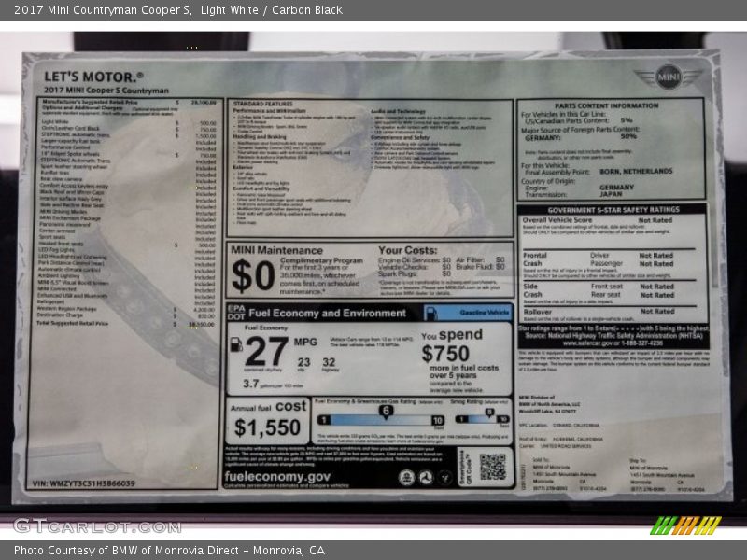Viewport: 747px width, 560px height.
Task: Click the LET'S MOTOR. heading
Action: (x=93, y=77)
